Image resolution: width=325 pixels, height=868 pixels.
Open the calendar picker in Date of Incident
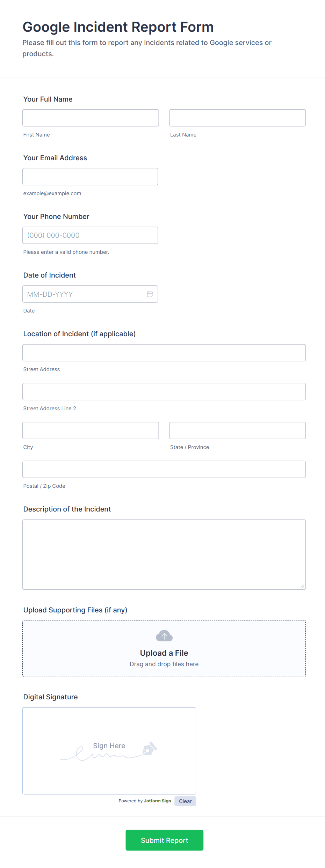150,294
